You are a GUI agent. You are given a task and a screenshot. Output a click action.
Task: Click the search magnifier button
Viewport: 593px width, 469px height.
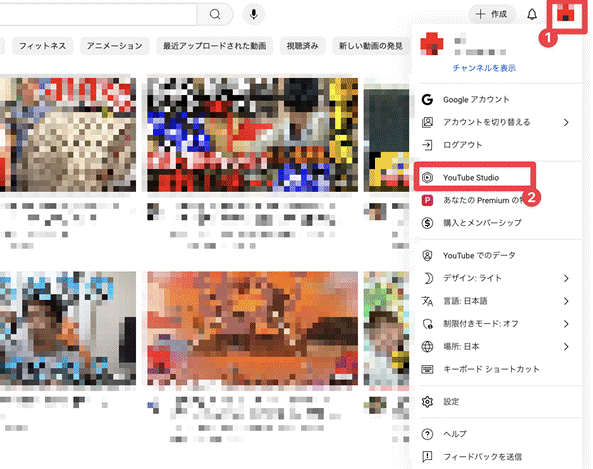(x=215, y=14)
